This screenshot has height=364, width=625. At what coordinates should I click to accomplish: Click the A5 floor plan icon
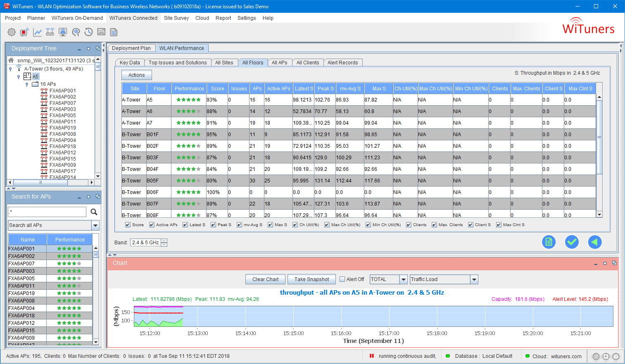[x=27, y=76]
